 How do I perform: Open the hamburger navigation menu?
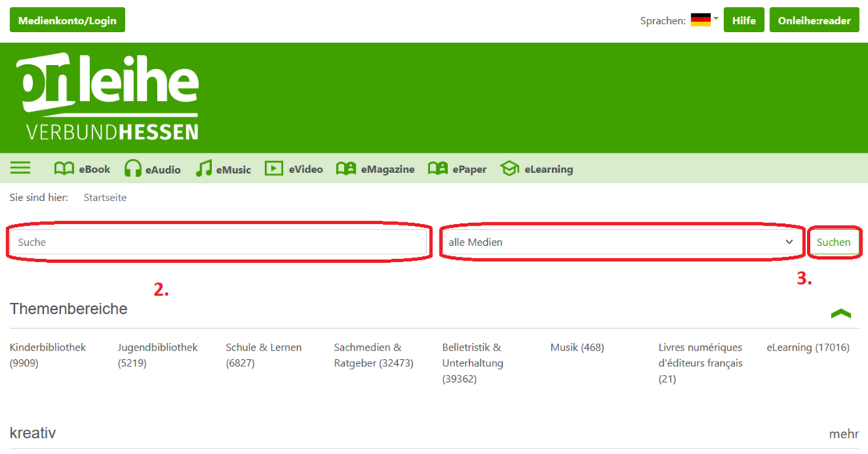click(20, 168)
